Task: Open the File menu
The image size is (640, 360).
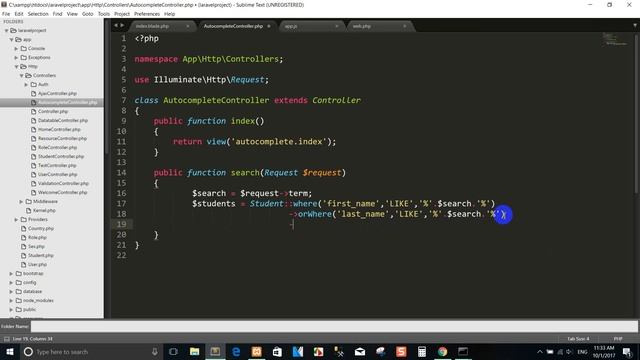Action: point(6,14)
